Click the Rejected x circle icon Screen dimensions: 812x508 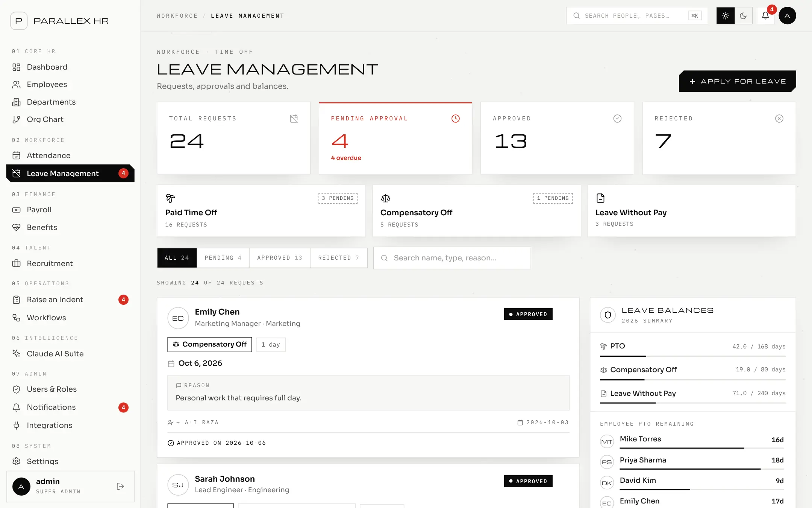[779, 119]
